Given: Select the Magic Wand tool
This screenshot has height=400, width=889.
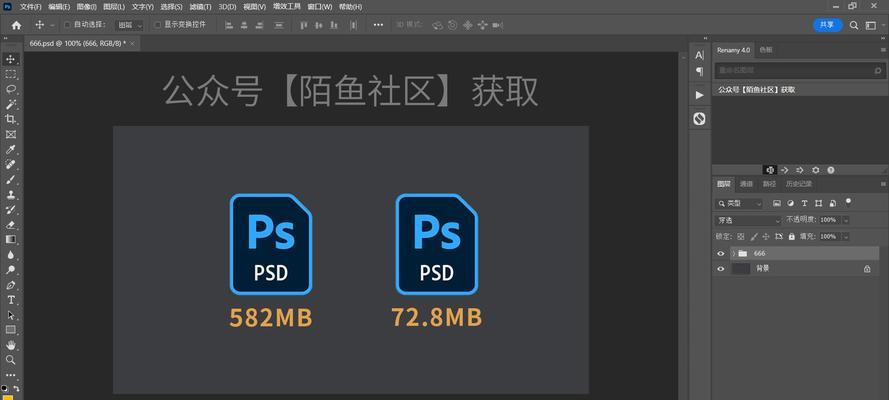Looking at the screenshot, I should [x=11, y=104].
